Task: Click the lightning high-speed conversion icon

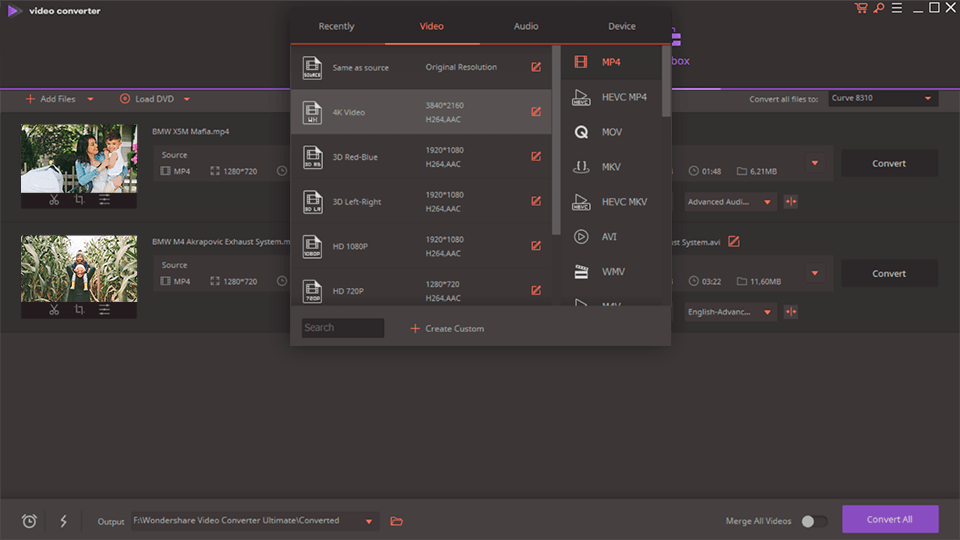Action: click(x=63, y=521)
